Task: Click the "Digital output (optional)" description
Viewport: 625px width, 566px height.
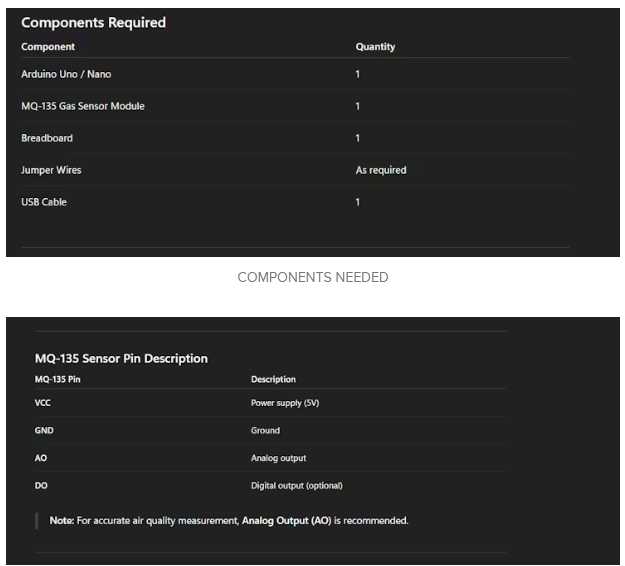Action: pos(296,486)
